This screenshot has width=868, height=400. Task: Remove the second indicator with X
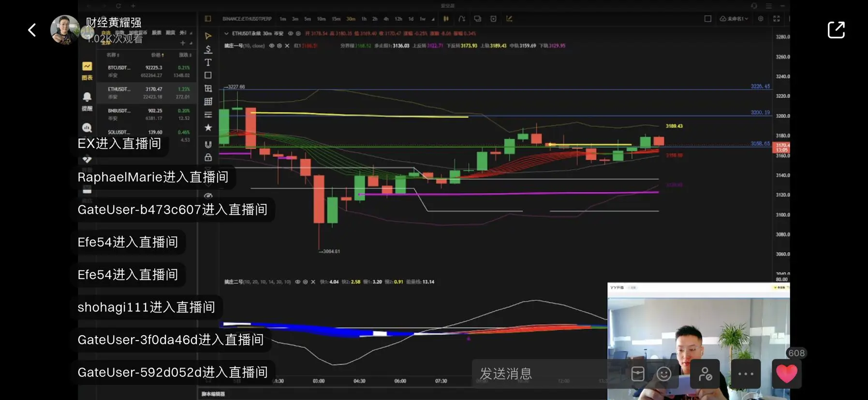pyautogui.click(x=313, y=282)
